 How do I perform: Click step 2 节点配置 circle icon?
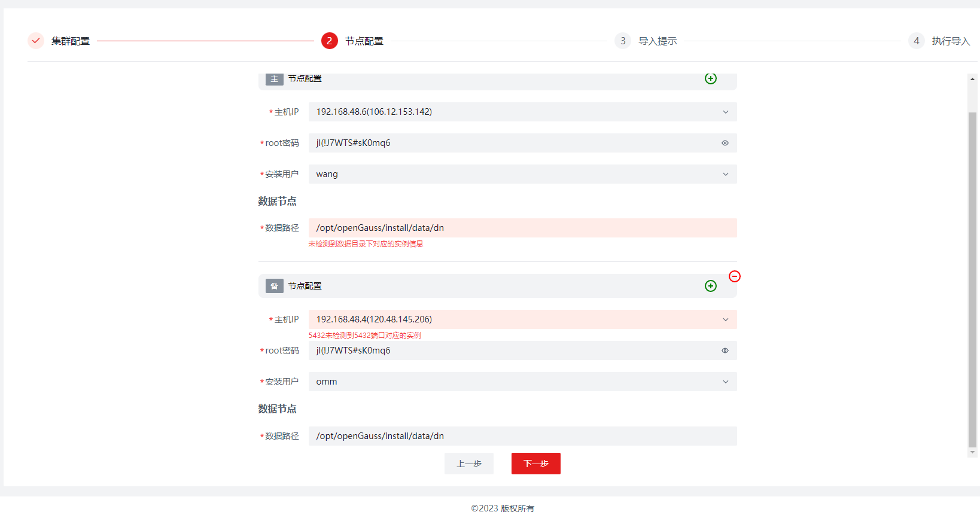329,41
